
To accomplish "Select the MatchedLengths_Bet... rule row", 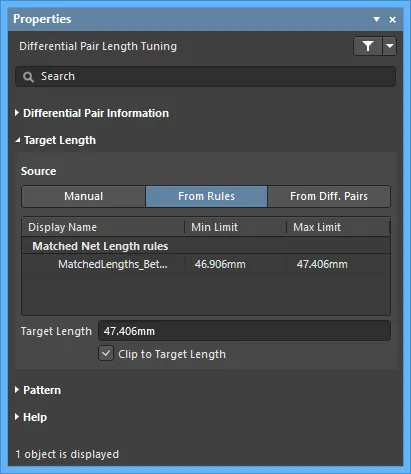I will tap(206, 264).
